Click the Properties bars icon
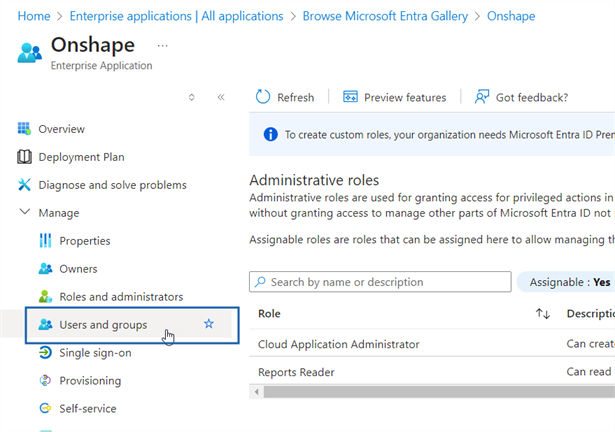The height and width of the screenshot is (432, 615). [x=45, y=241]
